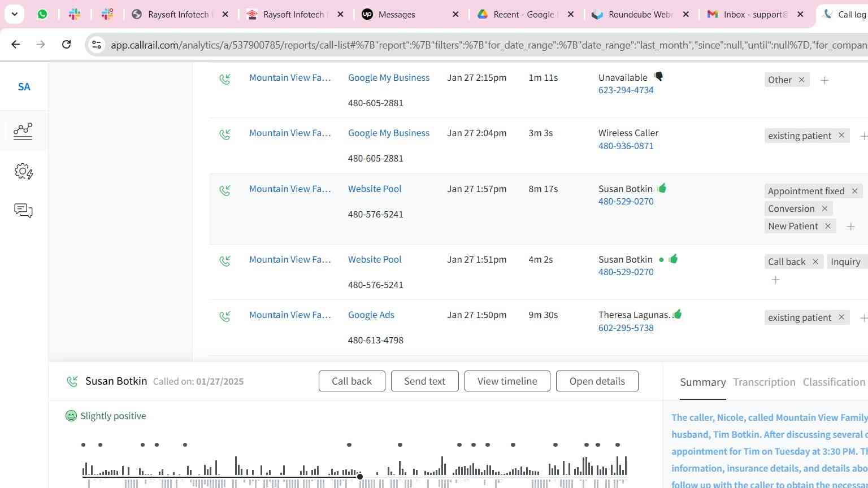Open the Roundcube Webmail tab
This screenshot has width=868, height=488.
(640, 14)
